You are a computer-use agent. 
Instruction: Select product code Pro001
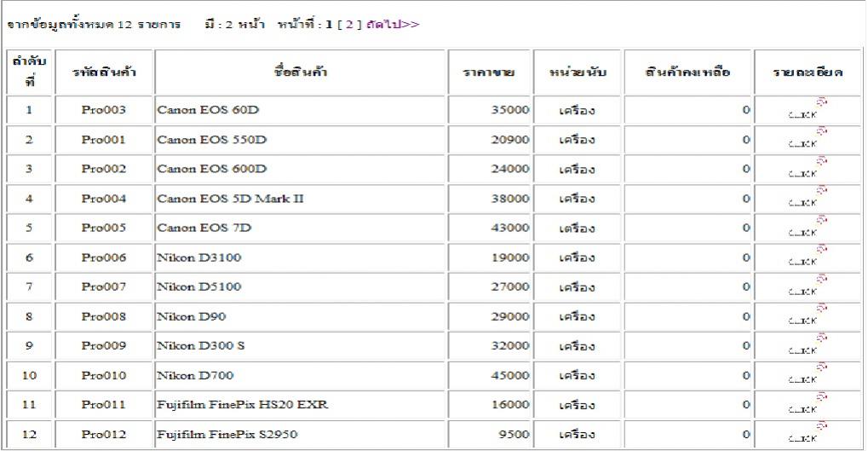(x=104, y=140)
